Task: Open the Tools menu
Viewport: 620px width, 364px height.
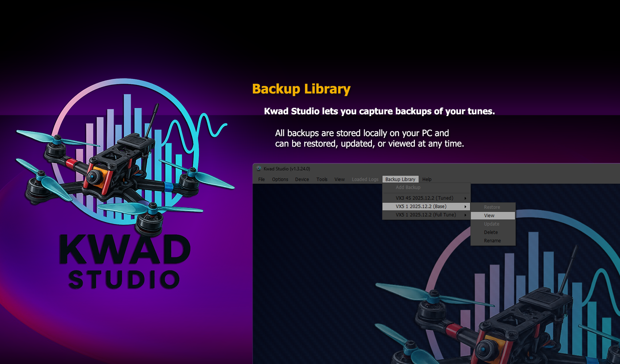Action: click(x=322, y=179)
